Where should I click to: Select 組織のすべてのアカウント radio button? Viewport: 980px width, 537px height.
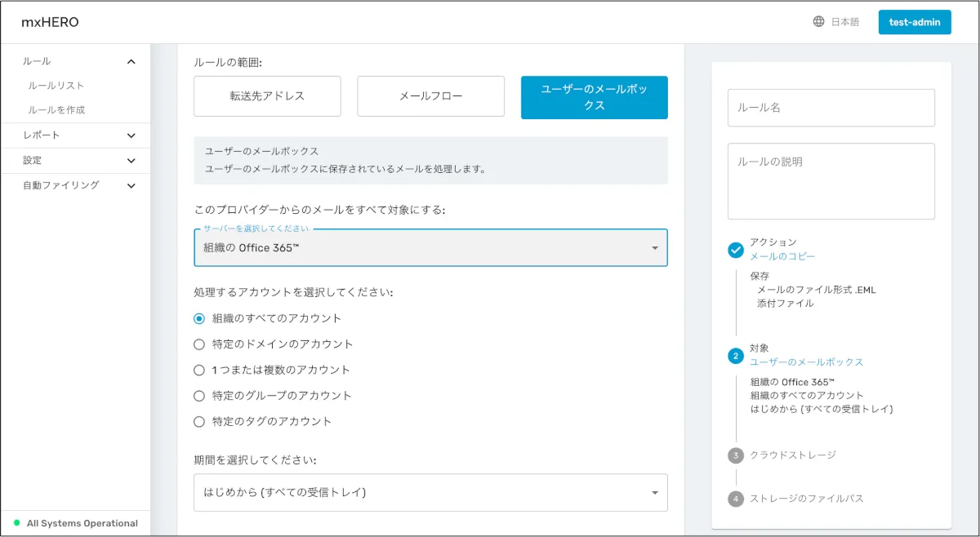coord(199,318)
